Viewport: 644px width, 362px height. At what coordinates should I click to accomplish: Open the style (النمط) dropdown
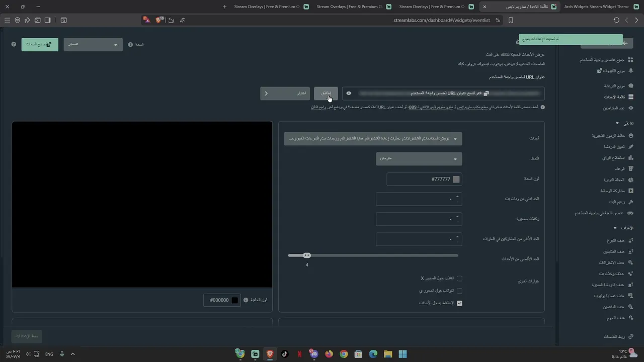tap(419, 159)
